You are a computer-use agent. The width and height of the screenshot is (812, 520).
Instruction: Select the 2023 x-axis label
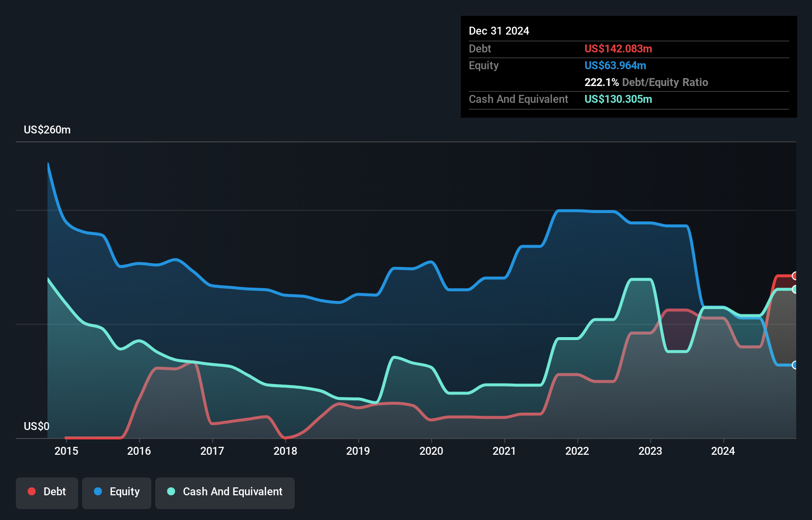(650, 451)
